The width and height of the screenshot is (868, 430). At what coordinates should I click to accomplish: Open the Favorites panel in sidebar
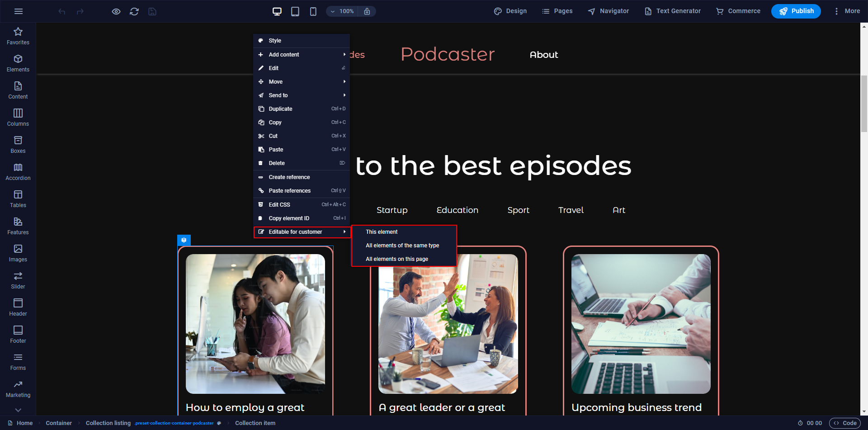(18, 36)
